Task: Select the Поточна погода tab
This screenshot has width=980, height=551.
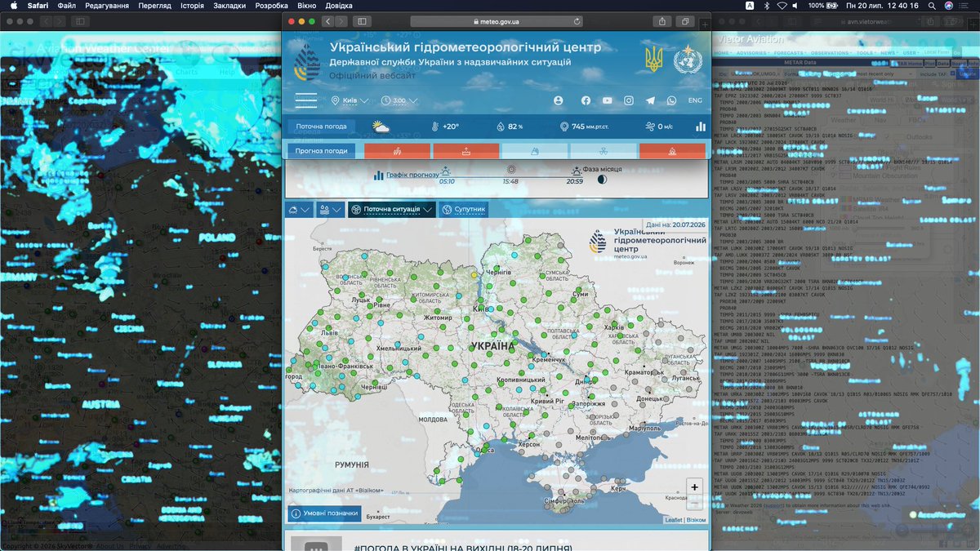Action: click(322, 127)
